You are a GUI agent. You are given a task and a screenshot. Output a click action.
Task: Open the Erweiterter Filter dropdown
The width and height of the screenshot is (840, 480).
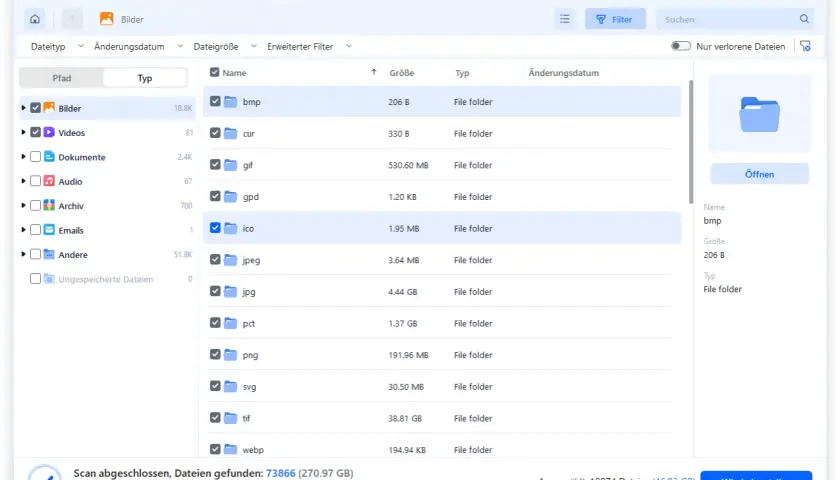[310, 47]
